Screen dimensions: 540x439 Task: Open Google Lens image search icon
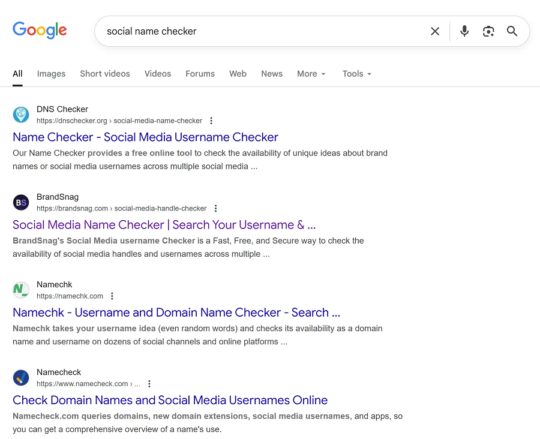pyautogui.click(x=488, y=31)
